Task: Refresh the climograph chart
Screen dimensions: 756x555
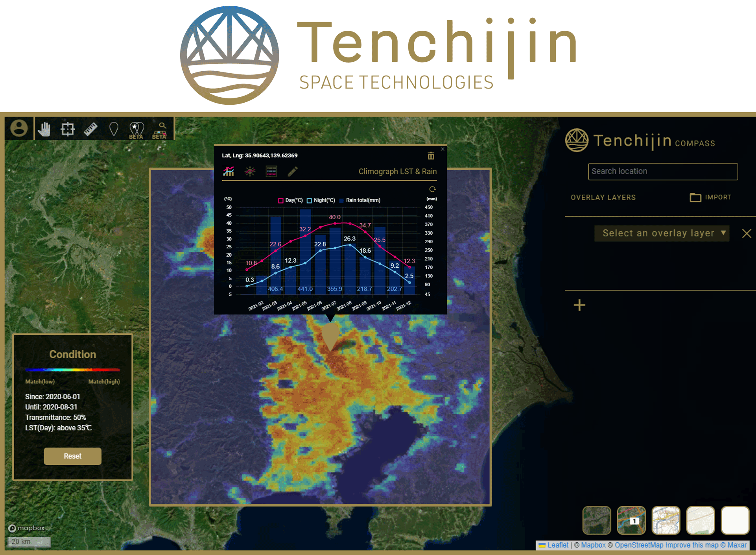Action: point(432,189)
